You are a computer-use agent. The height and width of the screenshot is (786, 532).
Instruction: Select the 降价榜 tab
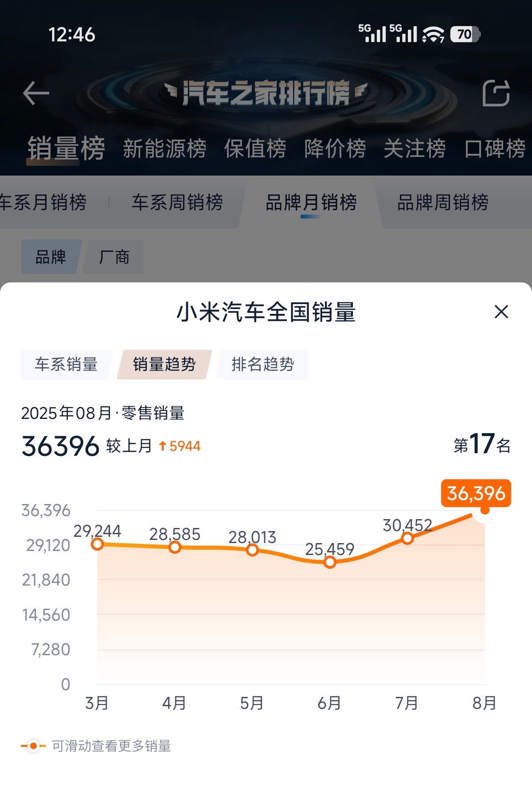coord(335,149)
